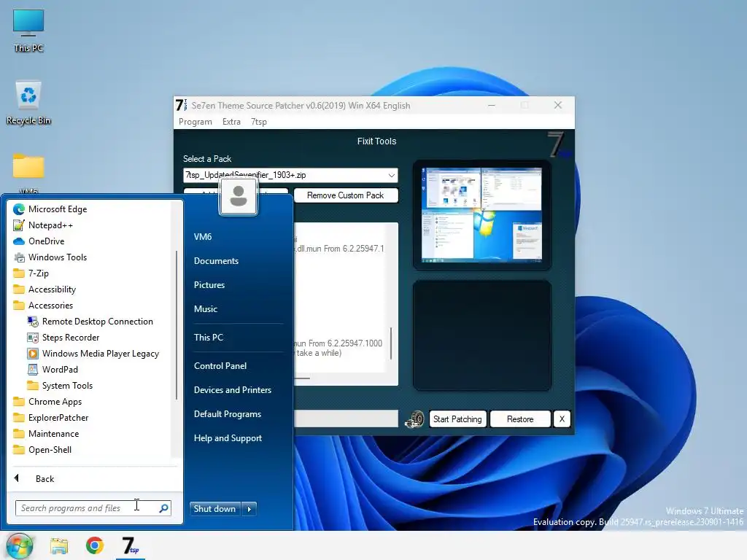The image size is (747, 560).
Task: Click the gears icon beside Start Patching
Action: 414,419
